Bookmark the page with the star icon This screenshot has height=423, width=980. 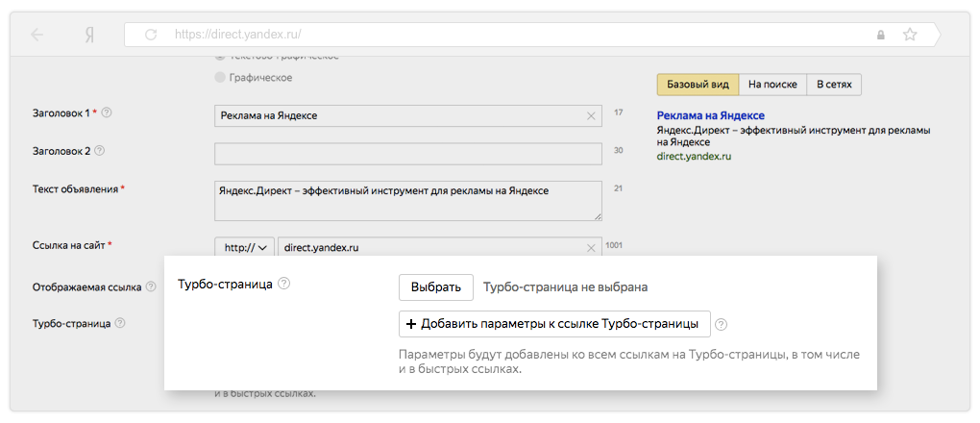click(x=909, y=35)
